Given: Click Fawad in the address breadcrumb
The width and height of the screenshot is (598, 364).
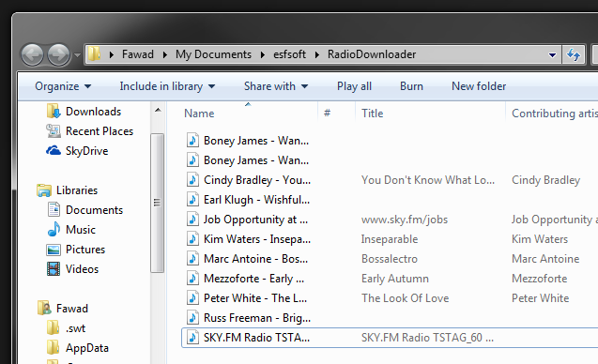Looking at the screenshot, I should pyautogui.click(x=138, y=54).
